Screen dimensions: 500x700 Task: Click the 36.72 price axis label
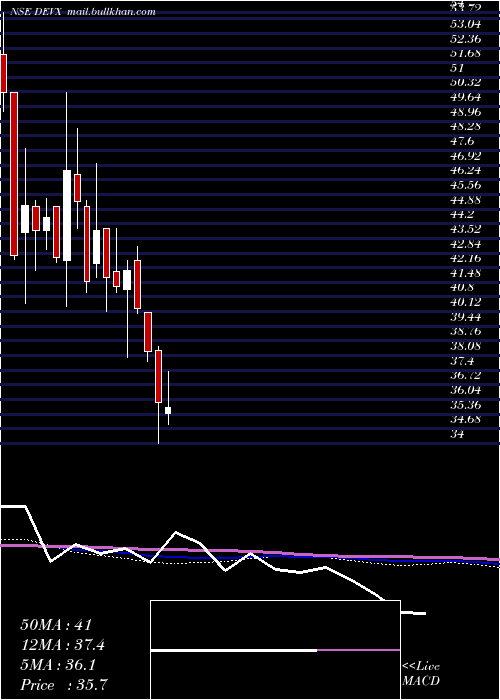pos(464,375)
